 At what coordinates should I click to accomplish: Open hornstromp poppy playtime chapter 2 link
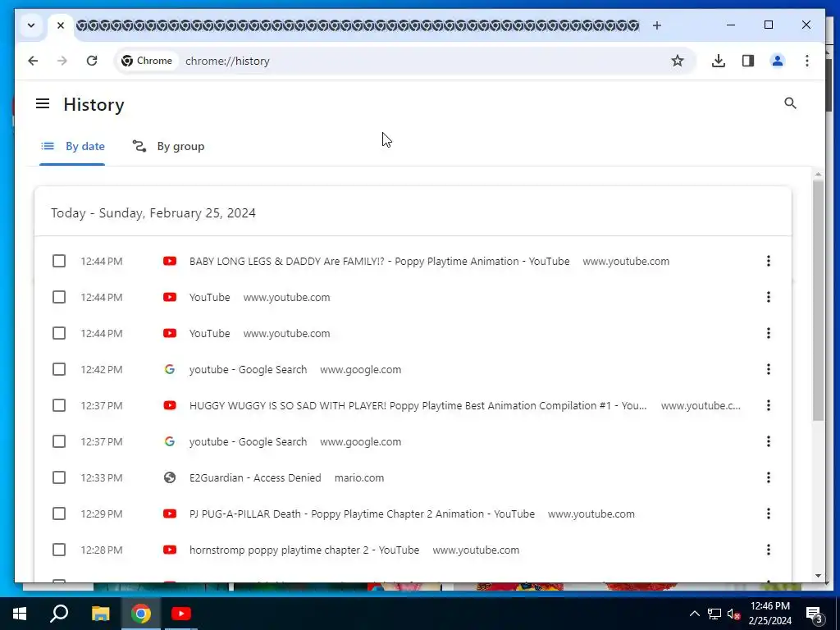tap(304, 550)
